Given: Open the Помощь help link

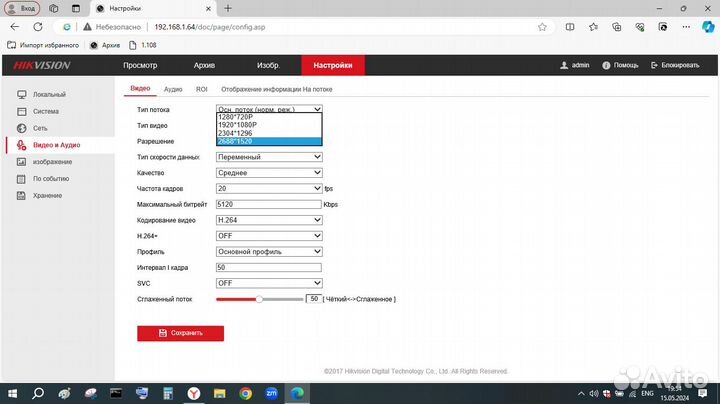Looking at the screenshot, I should coord(620,65).
